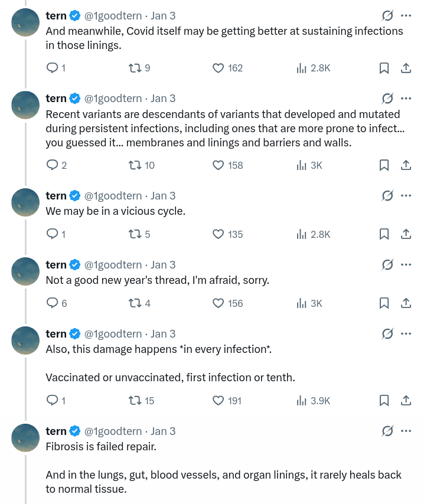
Task: Open the Jan 3 timestamp on the first tweet
Action: click(x=163, y=16)
